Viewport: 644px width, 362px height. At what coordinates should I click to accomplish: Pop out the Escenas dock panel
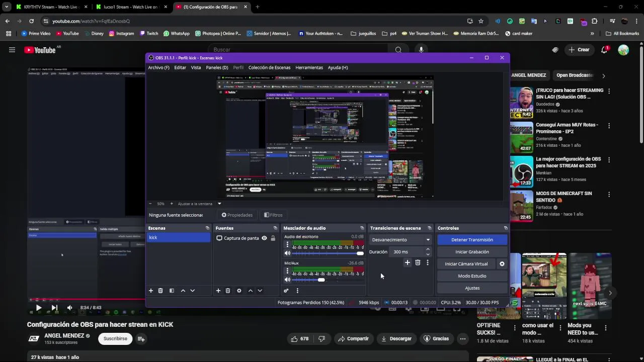(x=207, y=228)
